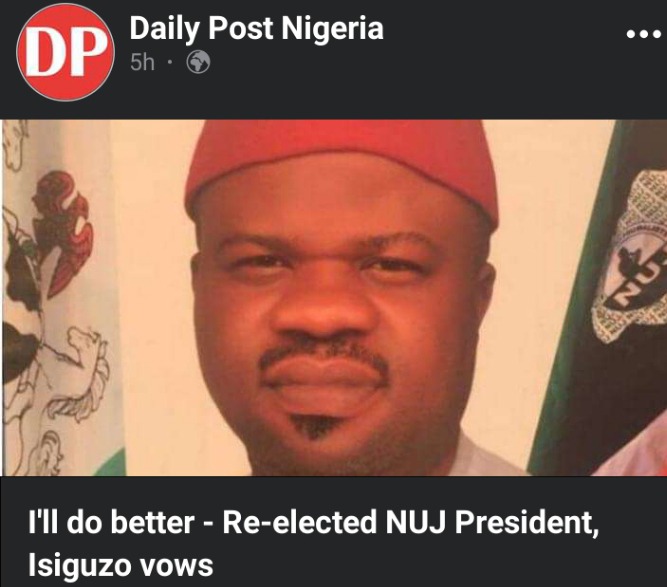Viewport: 667px width, 587px height.
Task: Click the man's goatee in the photo
Action: [314, 427]
